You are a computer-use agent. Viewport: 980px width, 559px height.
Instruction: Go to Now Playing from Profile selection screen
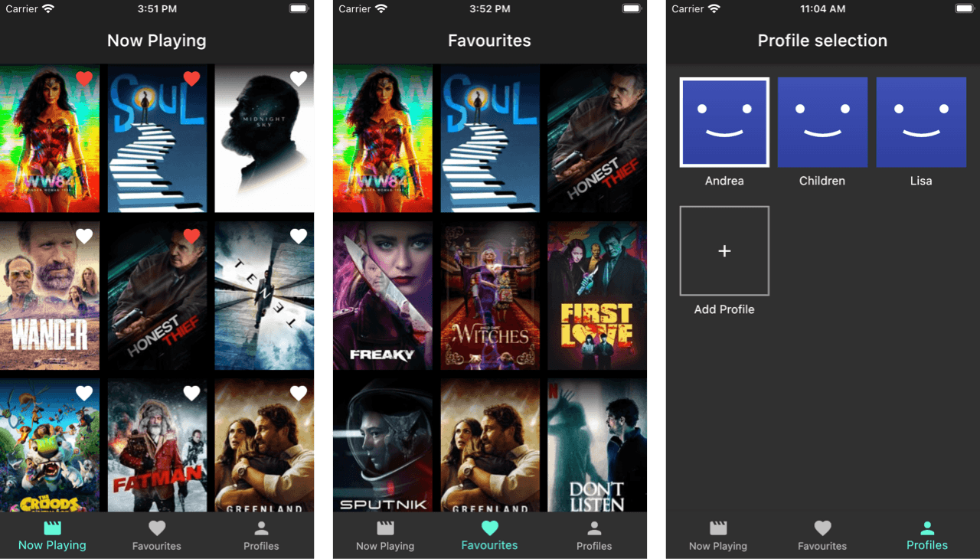coord(718,536)
